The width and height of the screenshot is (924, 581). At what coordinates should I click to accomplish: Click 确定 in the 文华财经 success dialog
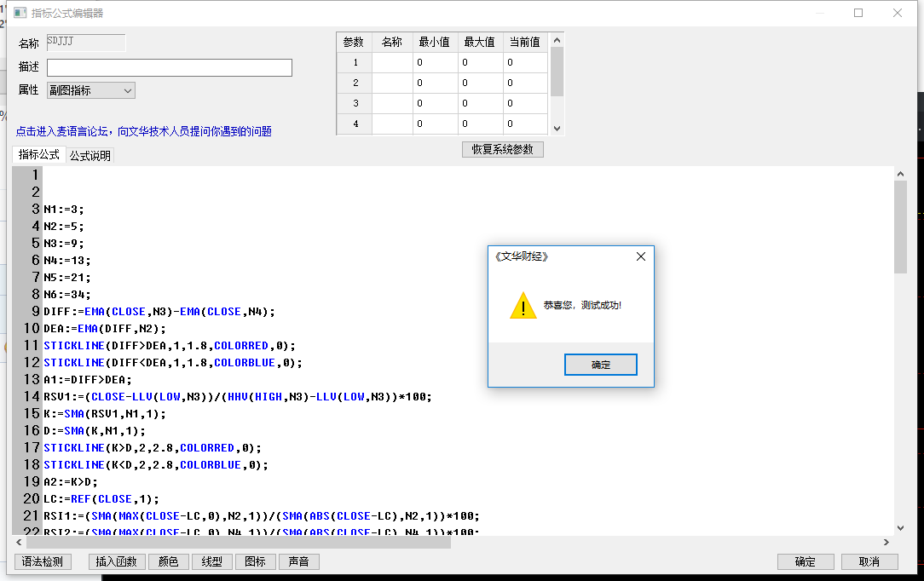[x=600, y=365]
